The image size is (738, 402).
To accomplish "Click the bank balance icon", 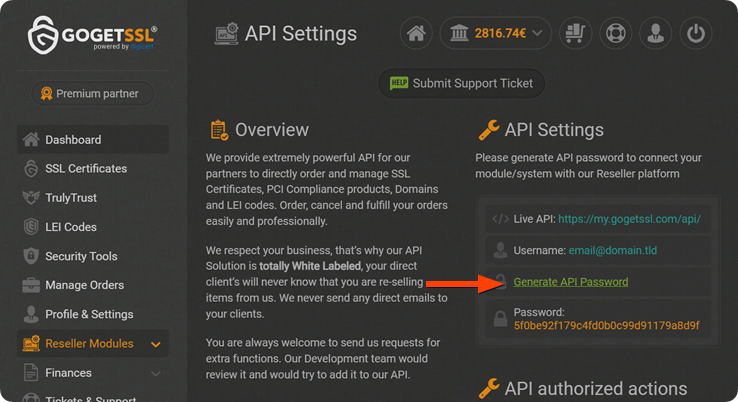I will (459, 33).
